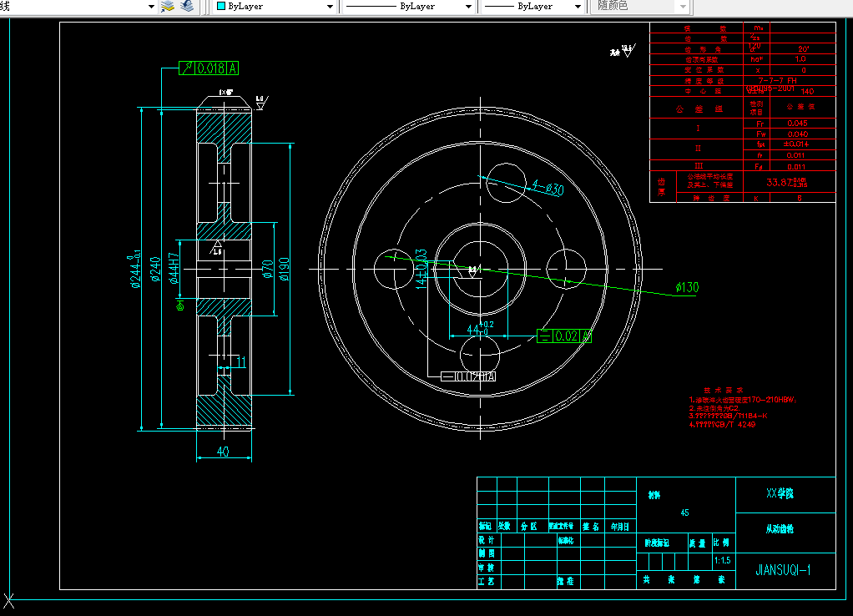Image resolution: width=853 pixels, height=616 pixels.
Task: Select the XX学院 title block text
Action: (x=780, y=493)
